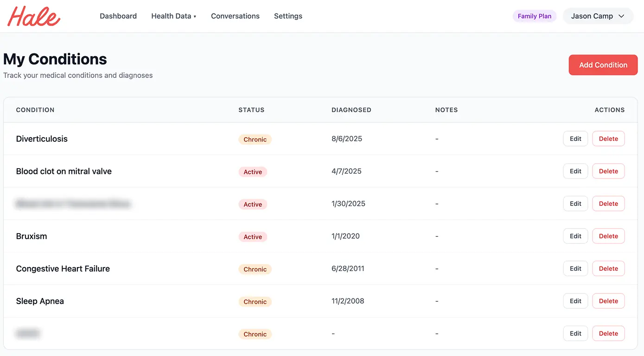Screen dimensions: 644x356
Task: Click the Notes column header
Action: [446, 110]
